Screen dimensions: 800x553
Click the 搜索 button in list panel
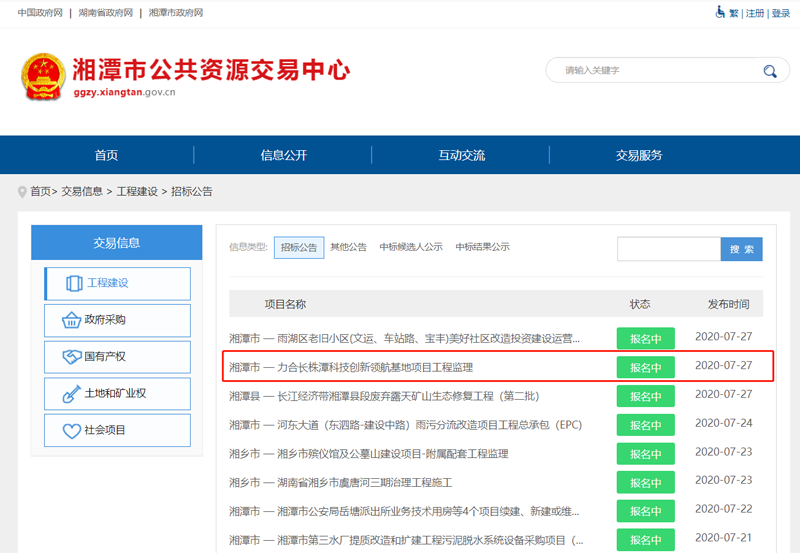pos(742,249)
